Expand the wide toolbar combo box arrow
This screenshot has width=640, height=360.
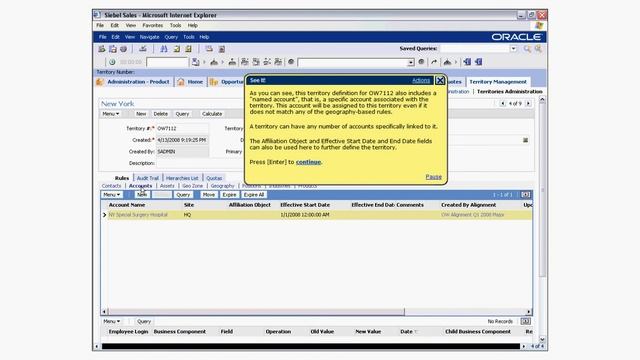coord(411,62)
